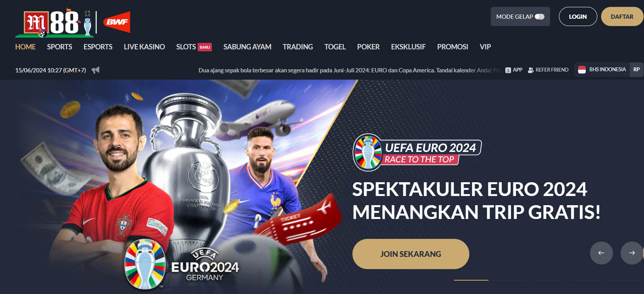This screenshot has height=294, width=644.
Task: Open the APP download icon
Action: pyautogui.click(x=508, y=70)
